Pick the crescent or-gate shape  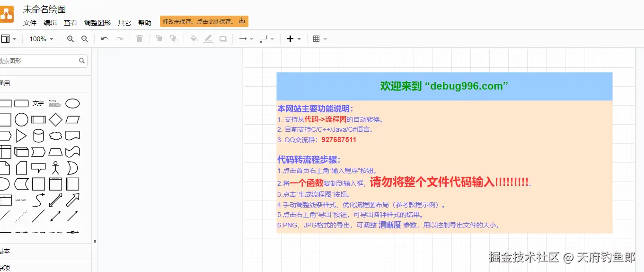72,168
